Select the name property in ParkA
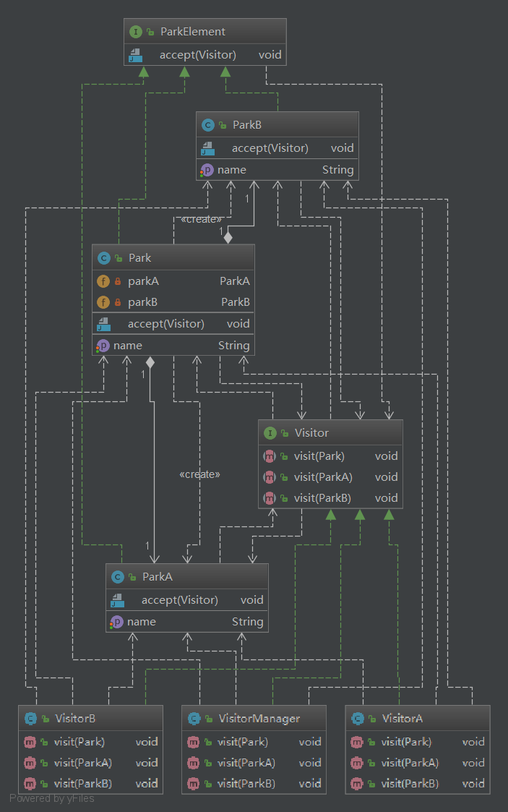Image resolution: width=508 pixels, height=812 pixels. (142, 622)
